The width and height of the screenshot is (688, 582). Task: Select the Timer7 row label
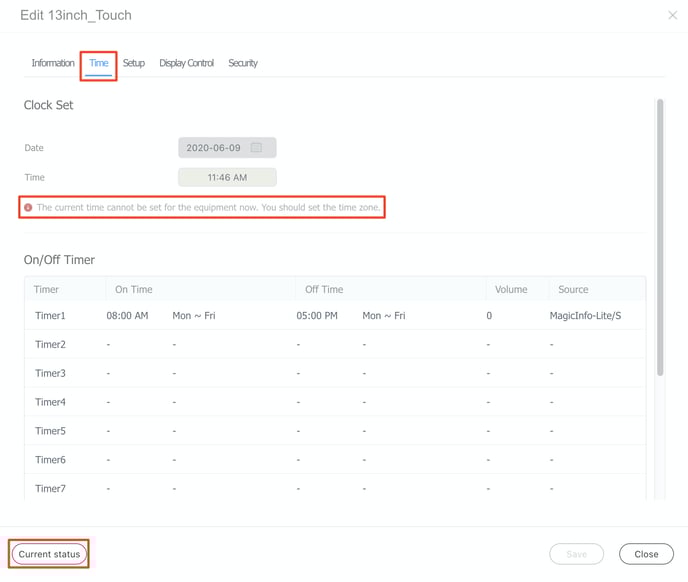(x=50, y=489)
